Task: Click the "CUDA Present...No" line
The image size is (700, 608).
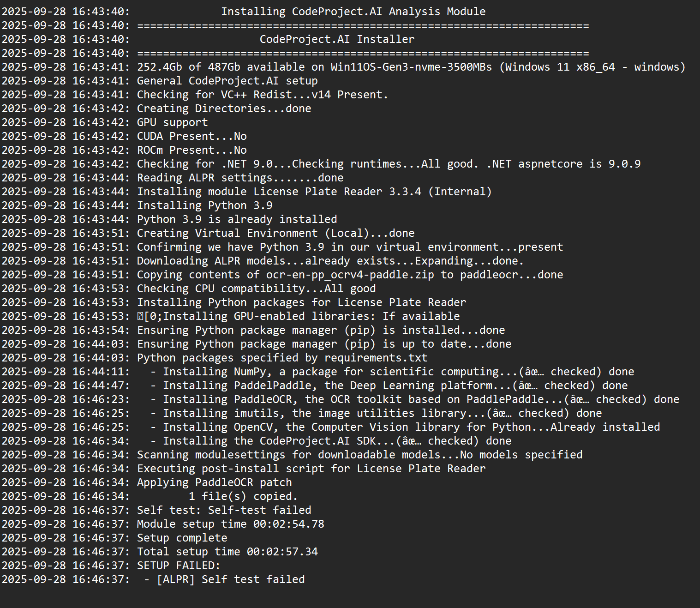Action: [x=191, y=136]
